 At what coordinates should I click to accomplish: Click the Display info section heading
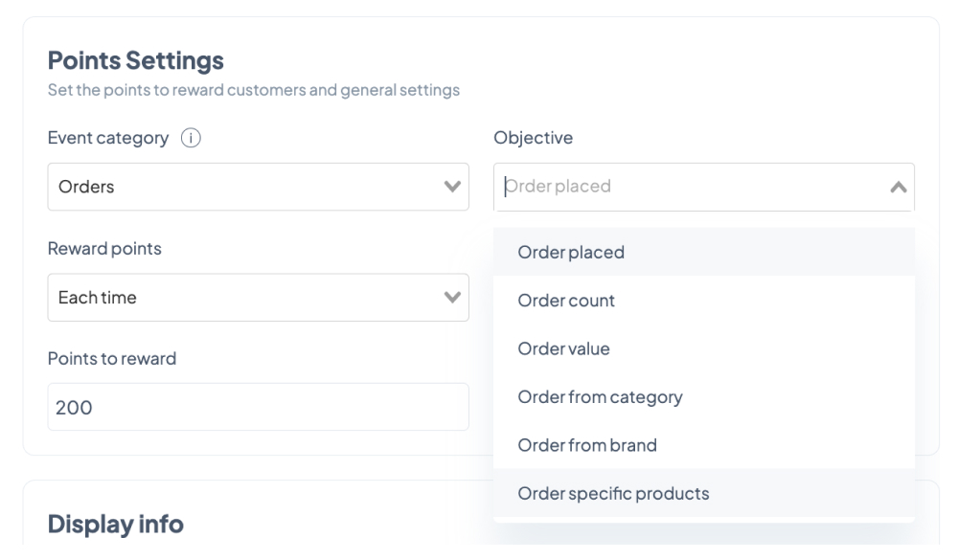(x=116, y=524)
